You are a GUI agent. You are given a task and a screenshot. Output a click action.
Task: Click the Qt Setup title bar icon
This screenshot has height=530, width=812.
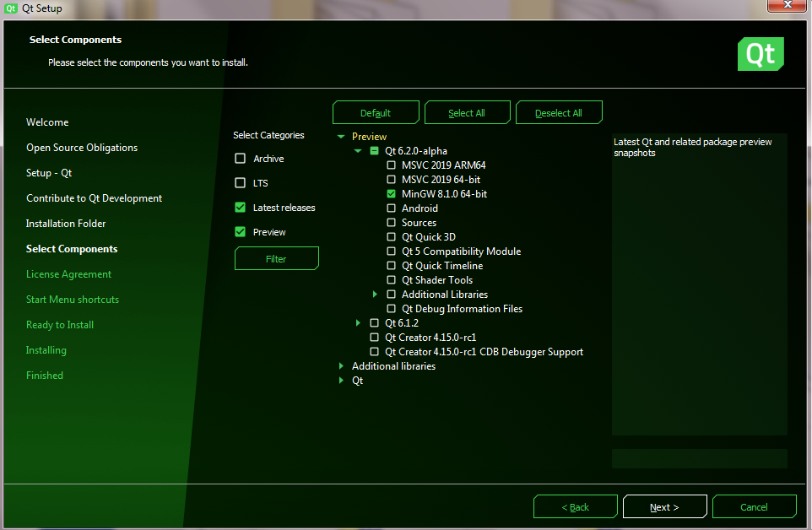tap(11, 8)
